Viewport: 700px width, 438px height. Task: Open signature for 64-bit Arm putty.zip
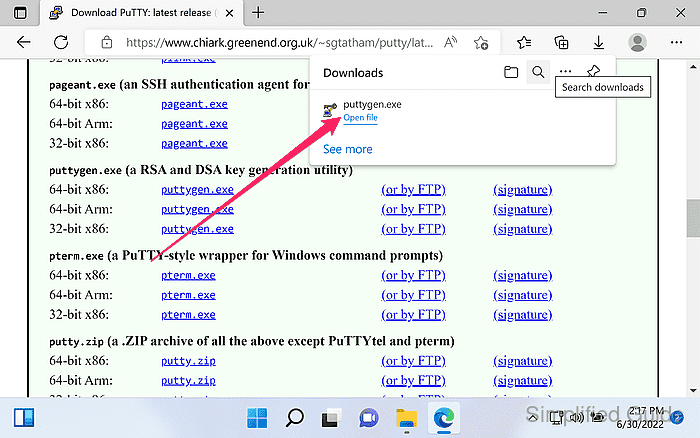coord(523,380)
